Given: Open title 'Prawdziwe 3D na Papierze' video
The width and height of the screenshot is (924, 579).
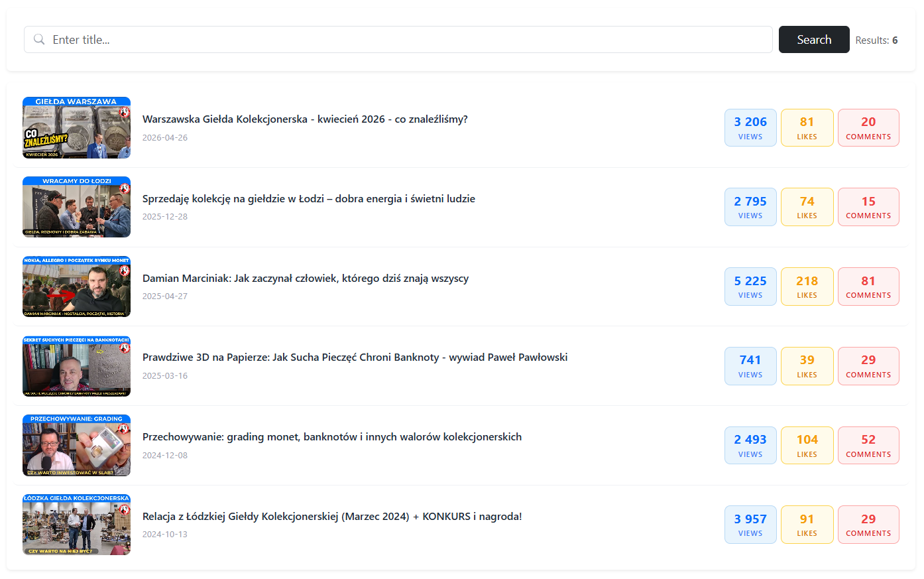Looking at the screenshot, I should [x=355, y=357].
